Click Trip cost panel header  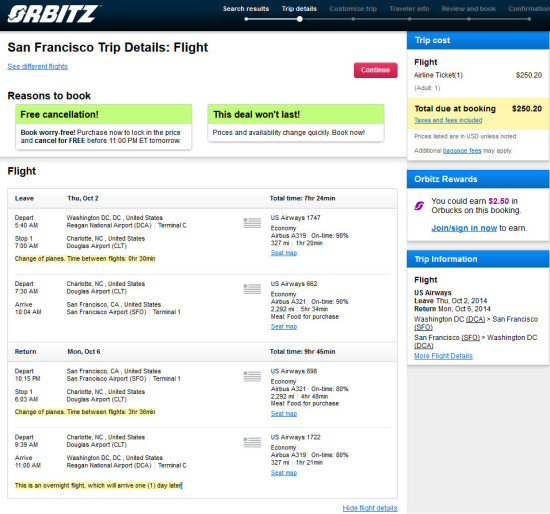478,40
